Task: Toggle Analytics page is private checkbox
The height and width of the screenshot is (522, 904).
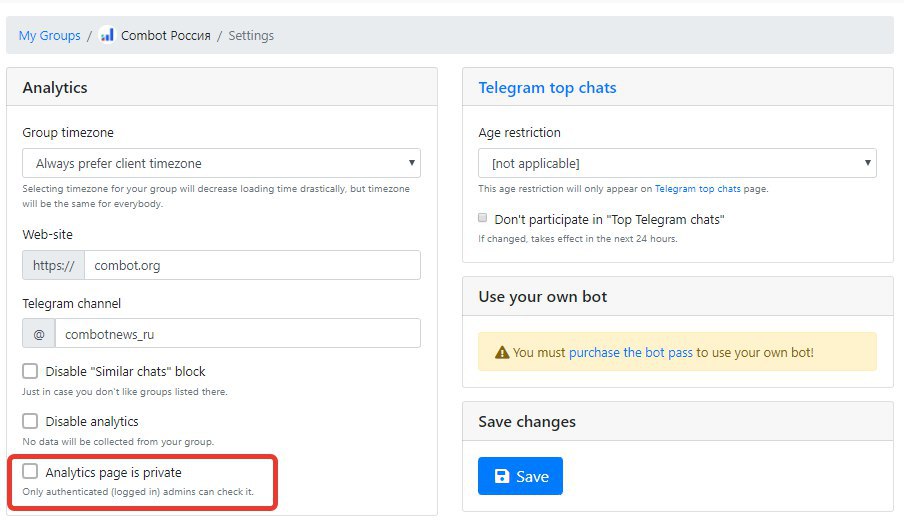Action: (30, 471)
